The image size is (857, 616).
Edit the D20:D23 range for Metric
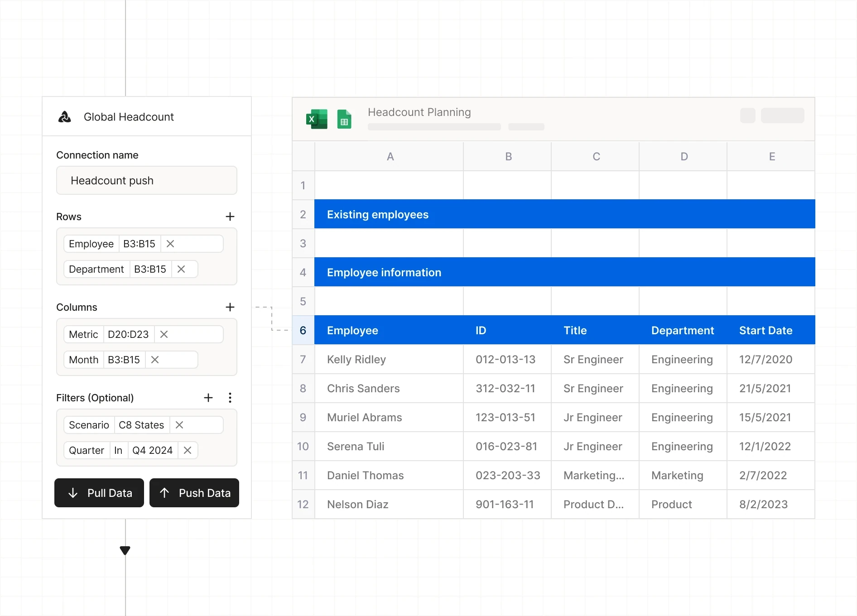point(128,334)
